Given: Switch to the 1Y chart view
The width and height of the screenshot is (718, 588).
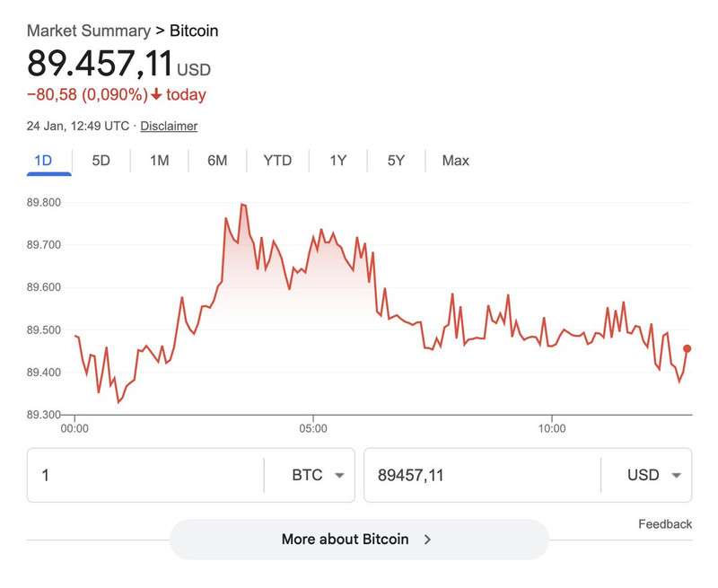Looking at the screenshot, I should coord(337,161).
